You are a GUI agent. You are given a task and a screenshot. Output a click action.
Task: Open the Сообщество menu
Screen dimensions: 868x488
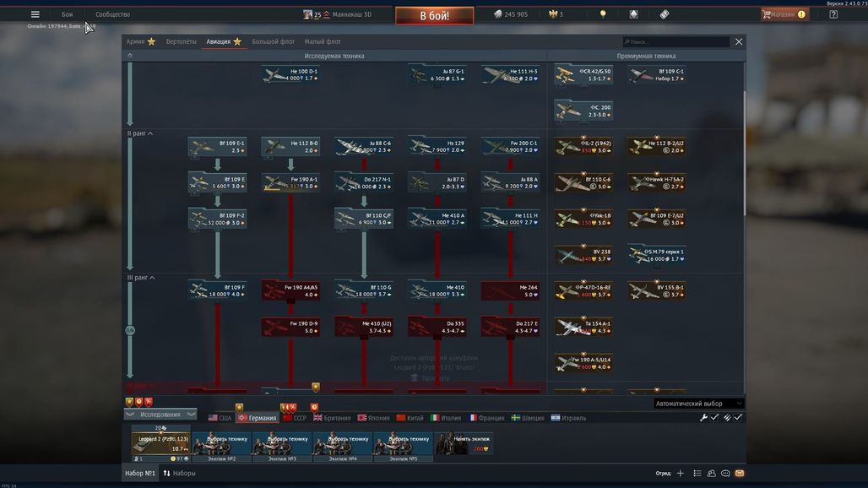[112, 14]
